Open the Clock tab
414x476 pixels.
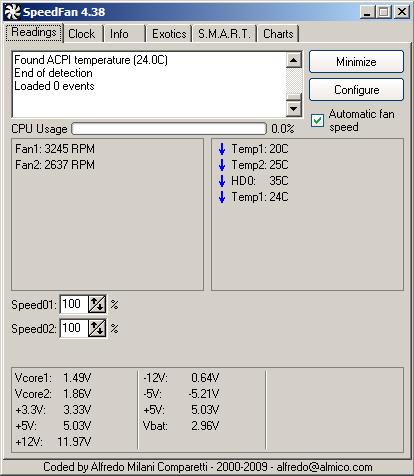point(82,34)
